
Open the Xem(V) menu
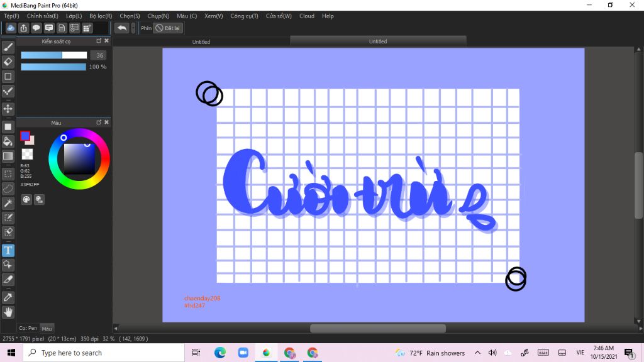point(214,16)
